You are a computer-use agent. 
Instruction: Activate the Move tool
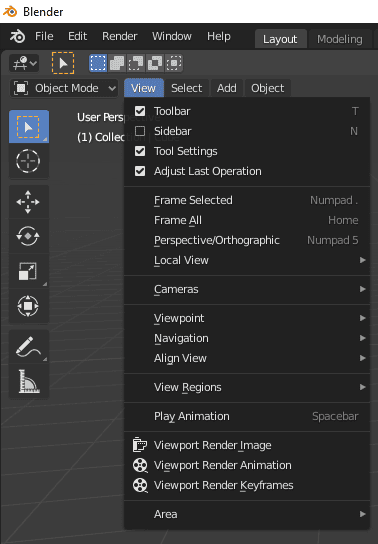click(29, 202)
